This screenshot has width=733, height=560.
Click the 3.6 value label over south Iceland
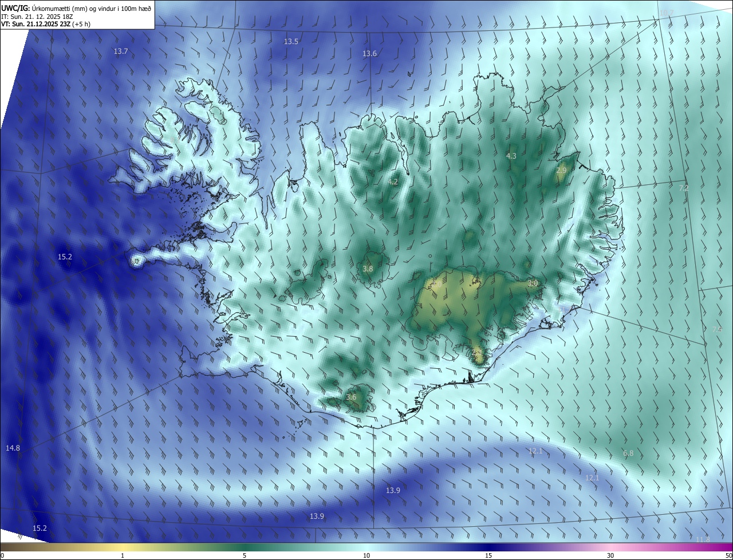351,397
